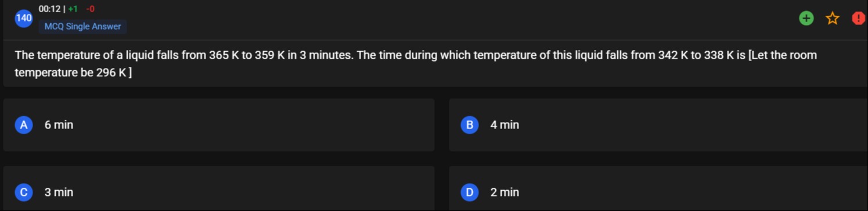Report question using red exclamation icon
Image resolution: width=868 pixels, height=211 pixels.
(859, 19)
